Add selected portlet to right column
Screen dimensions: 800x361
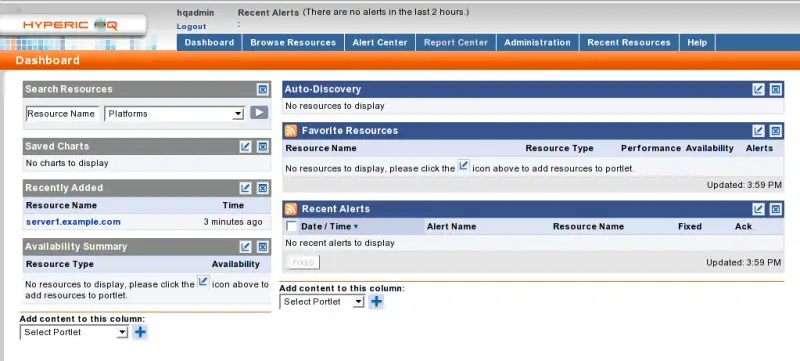coord(376,302)
